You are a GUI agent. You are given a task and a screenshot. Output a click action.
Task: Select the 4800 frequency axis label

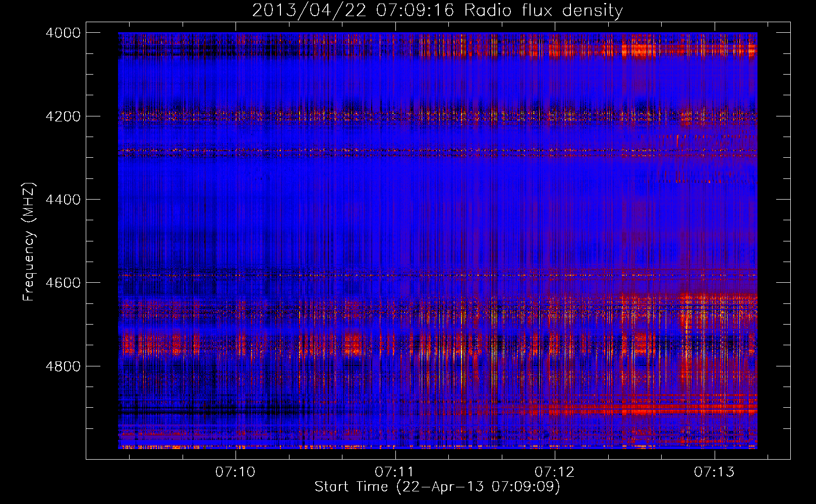tap(63, 366)
